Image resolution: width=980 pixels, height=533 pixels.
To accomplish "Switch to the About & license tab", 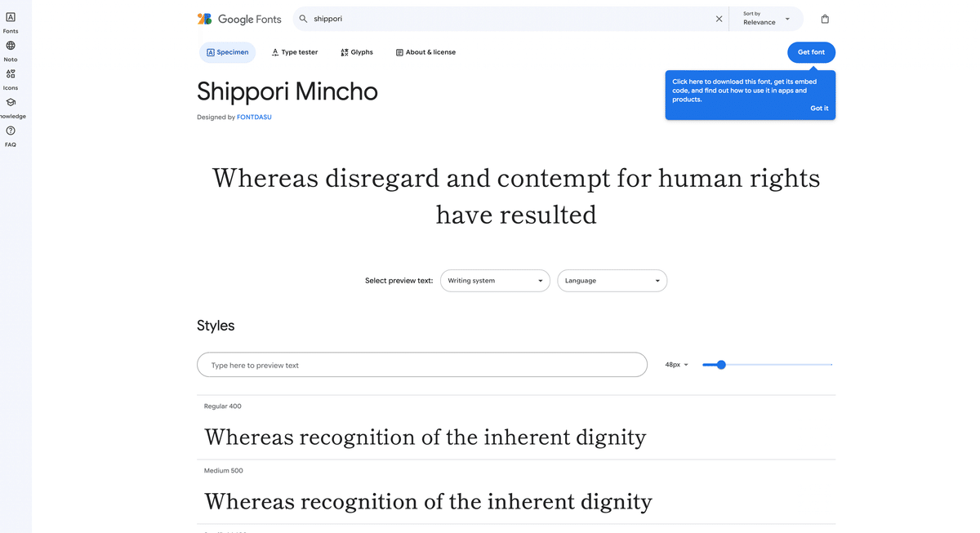I will (425, 52).
